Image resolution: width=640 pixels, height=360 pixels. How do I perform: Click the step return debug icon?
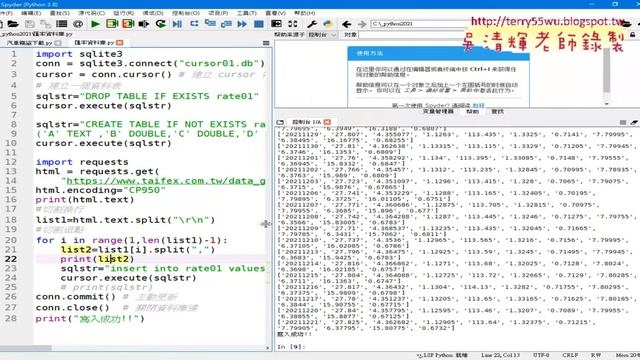[226, 24]
